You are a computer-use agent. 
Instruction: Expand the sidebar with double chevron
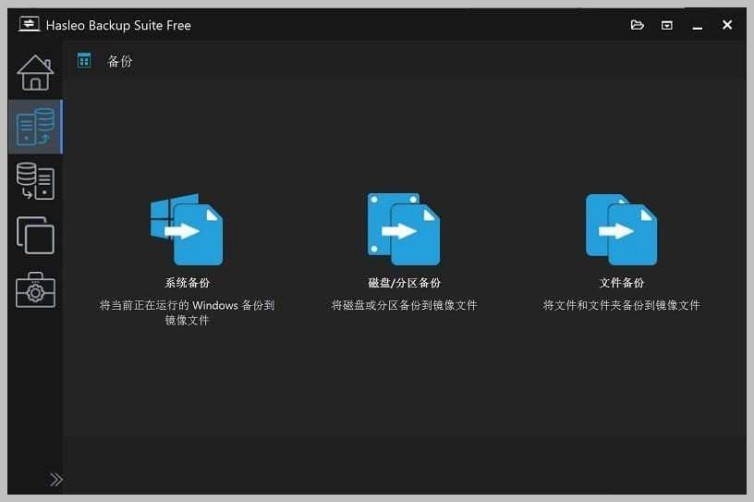point(56,479)
